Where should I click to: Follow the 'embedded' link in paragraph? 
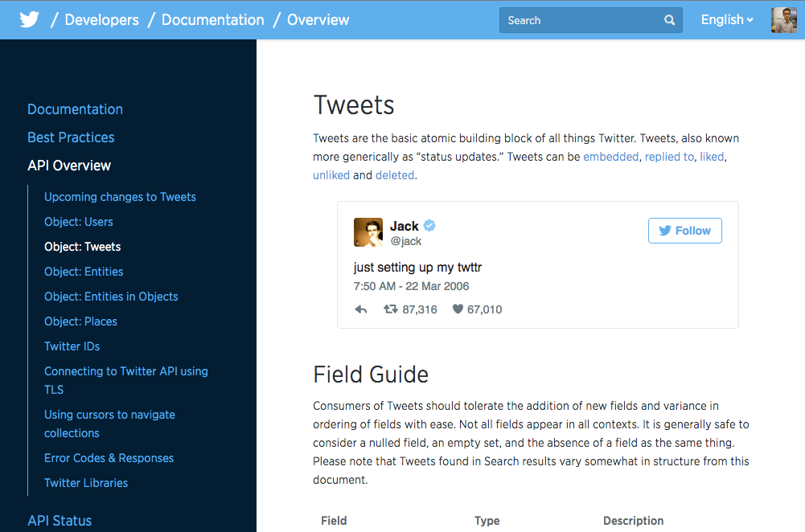tap(611, 157)
